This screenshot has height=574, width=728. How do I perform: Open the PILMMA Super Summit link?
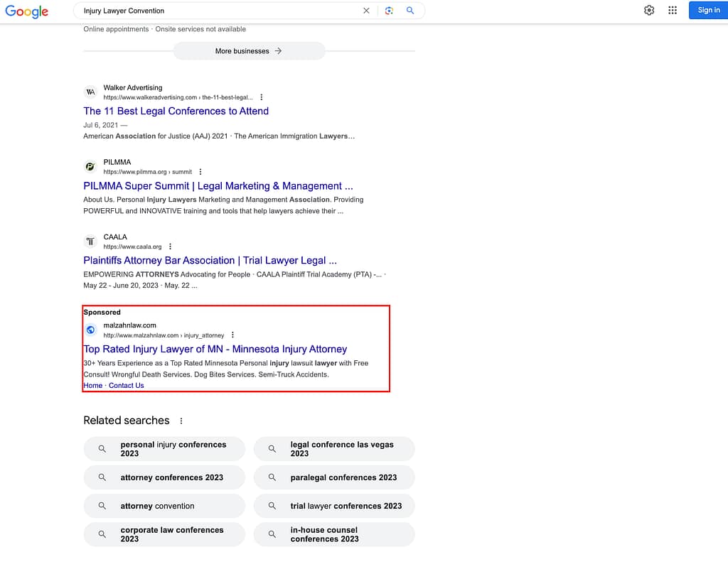point(218,186)
